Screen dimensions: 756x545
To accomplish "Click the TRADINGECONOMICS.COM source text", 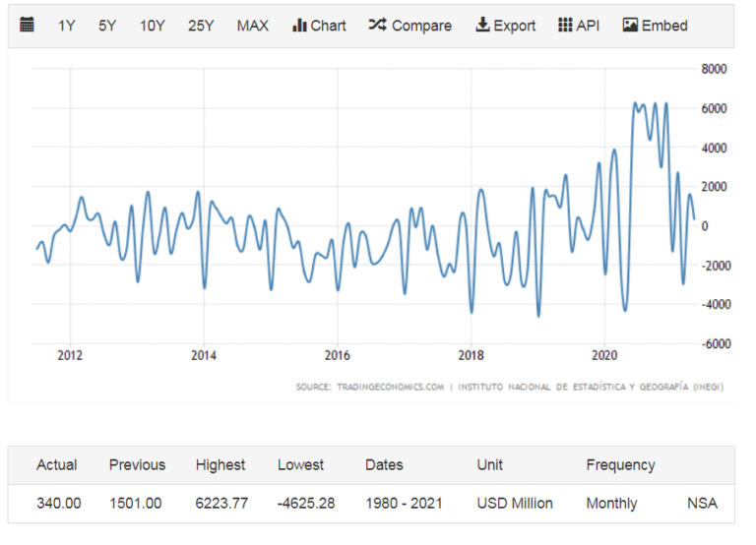I will [390, 387].
